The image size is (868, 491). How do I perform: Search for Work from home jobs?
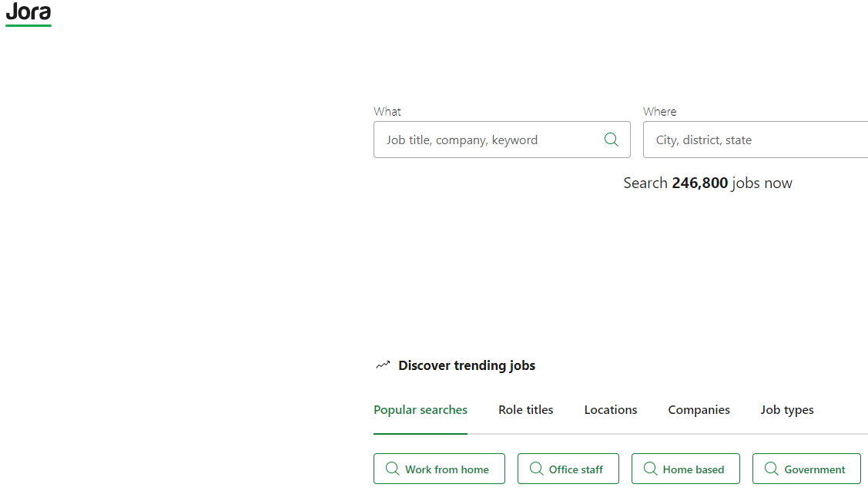pos(447,469)
